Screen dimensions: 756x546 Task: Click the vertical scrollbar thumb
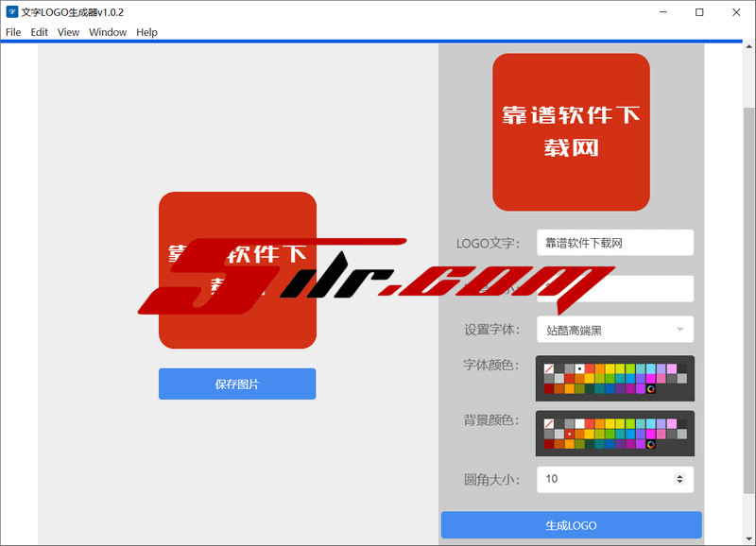point(748,301)
